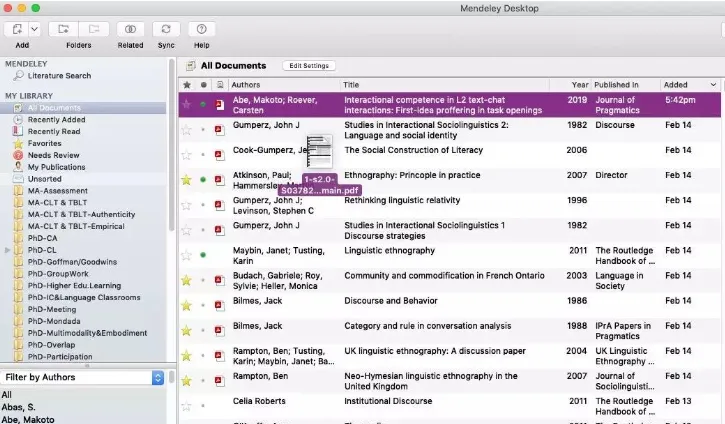Select My Publications in sidebar
Image resolution: width=725 pixels, height=424 pixels.
point(56,167)
